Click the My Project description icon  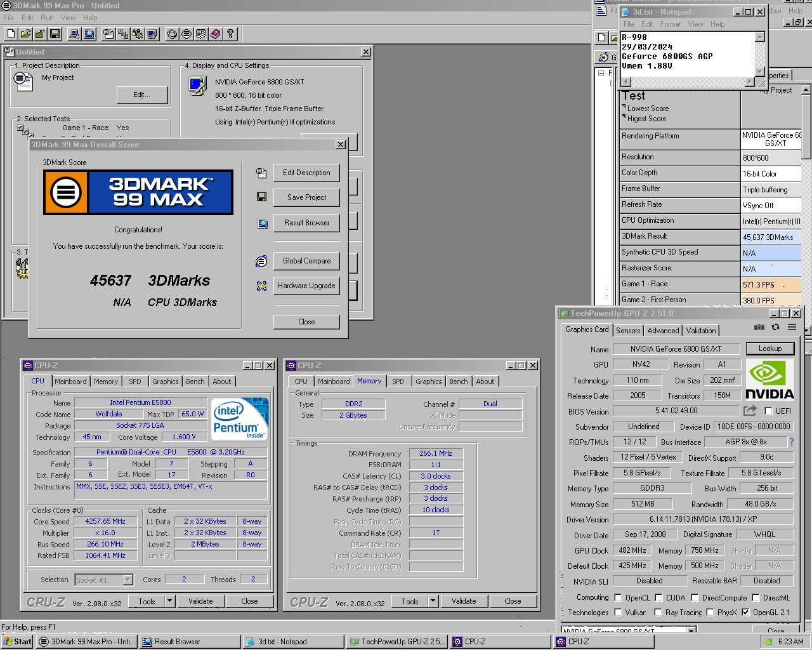coord(23,81)
